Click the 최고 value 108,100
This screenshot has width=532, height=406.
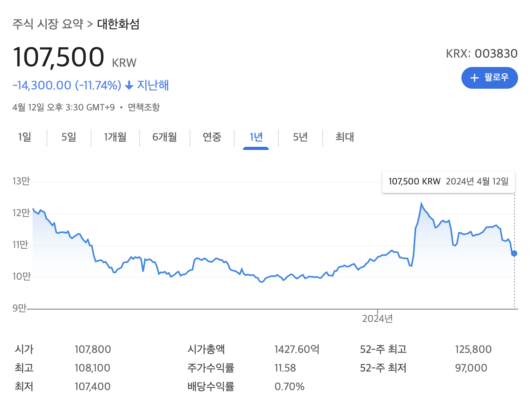92,368
